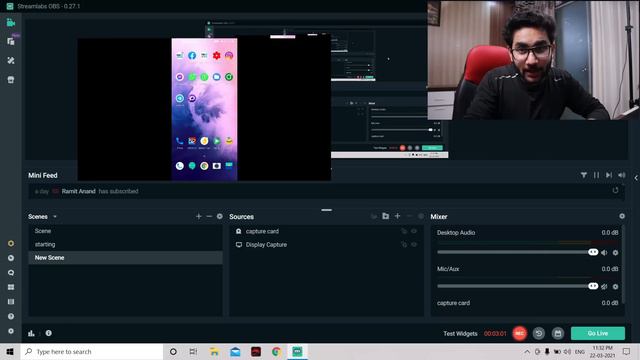The height and width of the screenshot is (360, 640).
Task: Open the Settings gear at bottom of sidebar
Action: pos(11,331)
